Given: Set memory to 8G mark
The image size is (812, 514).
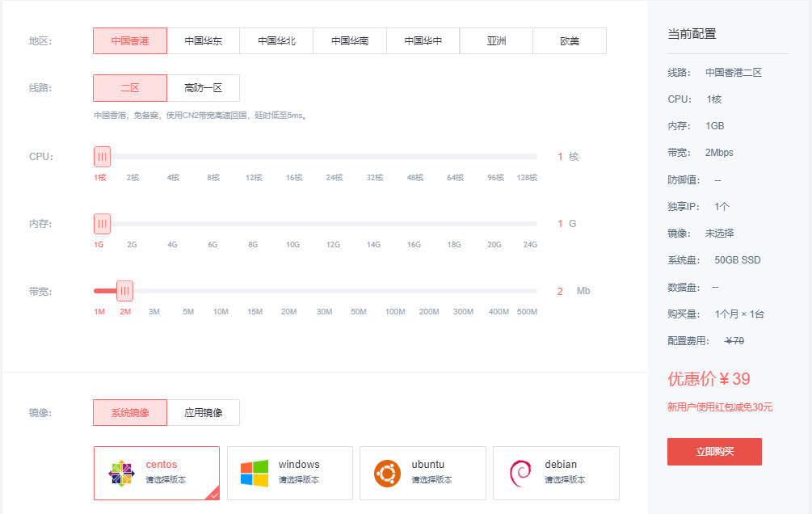Looking at the screenshot, I should click(x=253, y=245).
